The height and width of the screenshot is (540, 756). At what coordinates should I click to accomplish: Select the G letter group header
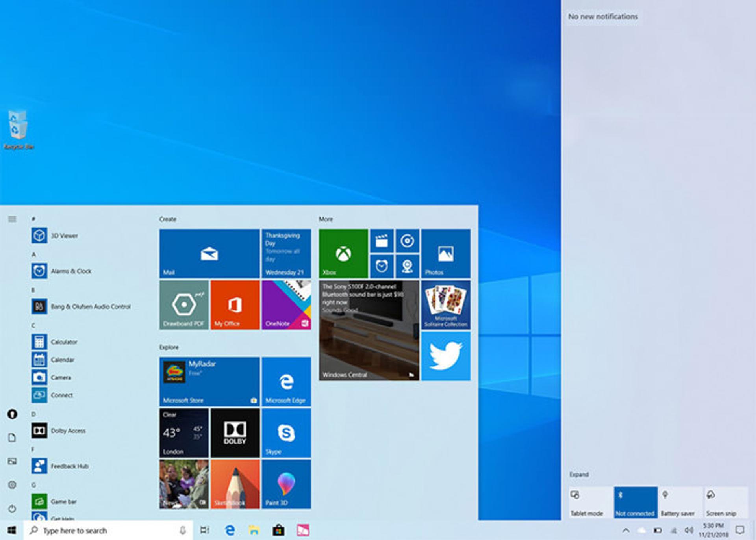pos(33,485)
